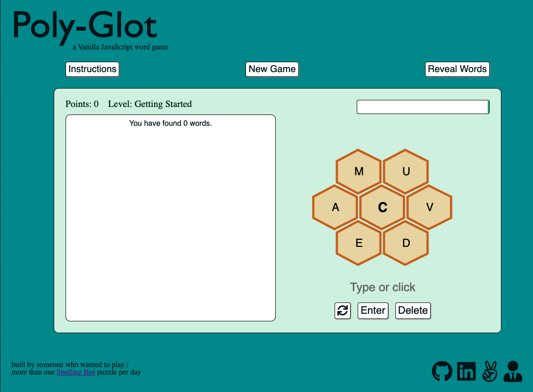The image size is (533, 392).
Task: Select the center letter C hexagon
Action: (x=382, y=207)
